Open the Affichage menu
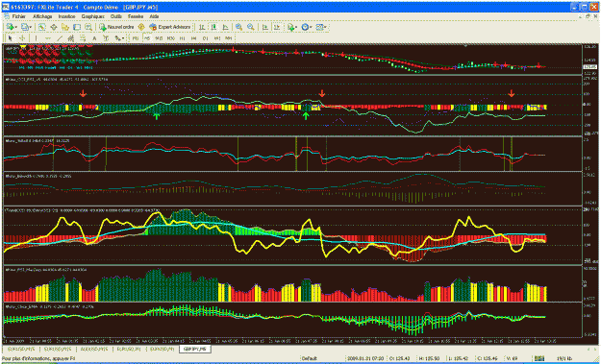601x364 pixels. 42,16
